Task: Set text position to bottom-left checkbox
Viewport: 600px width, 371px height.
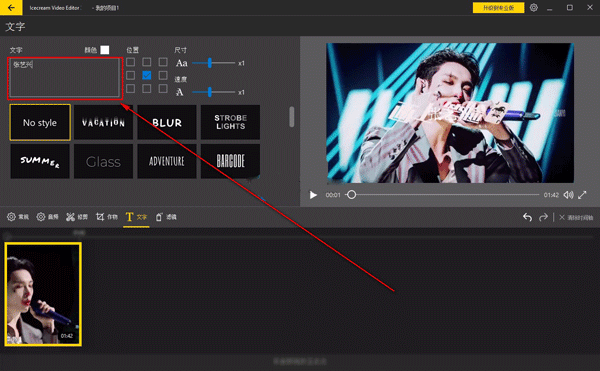Action: [x=130, y=89]
